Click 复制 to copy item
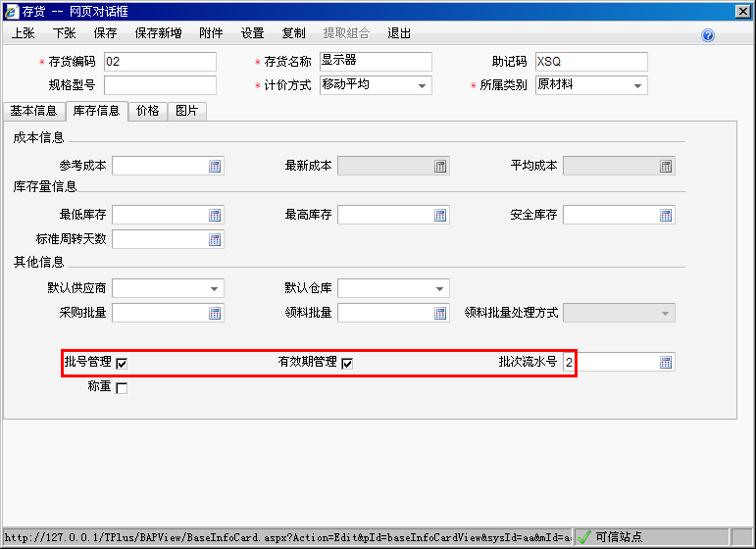Screen dimensions: 756x549 point(293,33)
